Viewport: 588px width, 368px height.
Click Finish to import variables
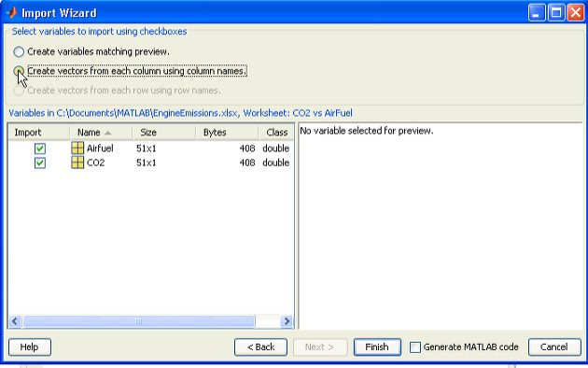pos(377,347)
